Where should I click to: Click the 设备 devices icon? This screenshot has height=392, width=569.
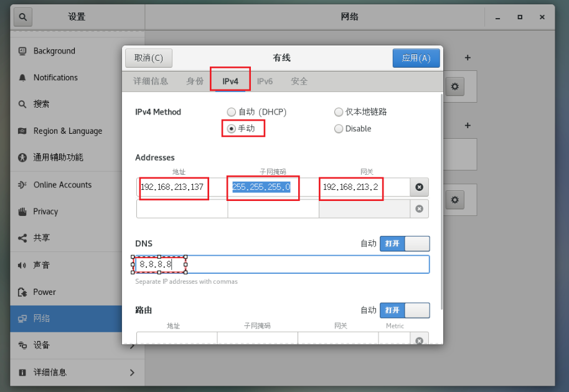point(22,345)
